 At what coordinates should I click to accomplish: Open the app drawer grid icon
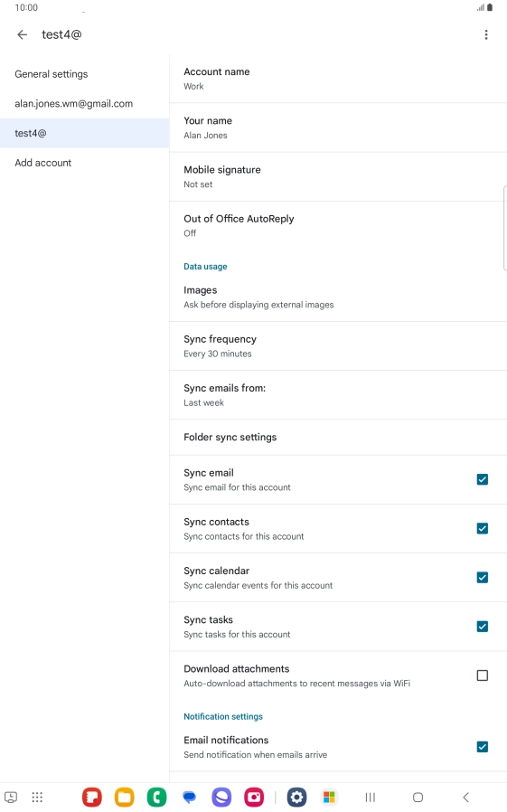pos(37,797)
